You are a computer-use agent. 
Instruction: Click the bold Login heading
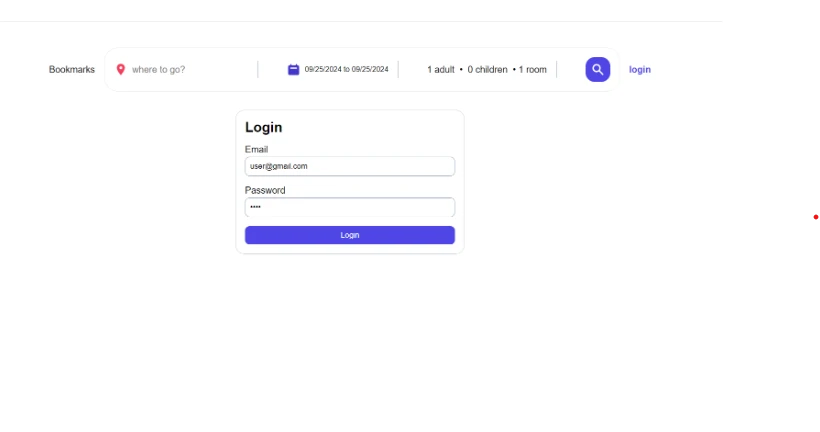coord(264,127)
